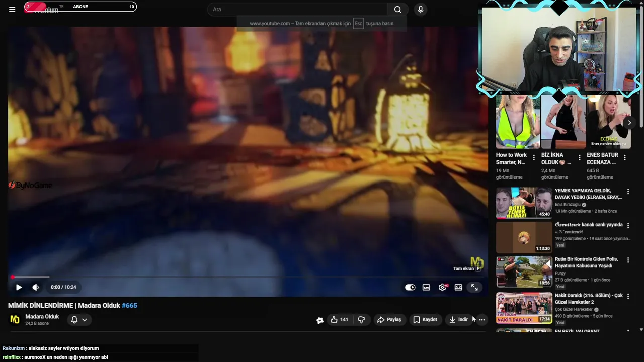Seek on the video progress bar

[x=248, y=277]
